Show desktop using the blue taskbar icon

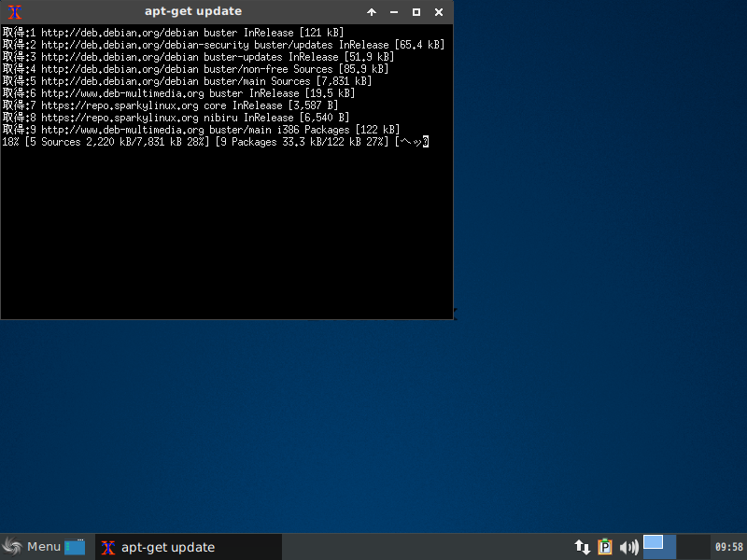click(75, 547)
